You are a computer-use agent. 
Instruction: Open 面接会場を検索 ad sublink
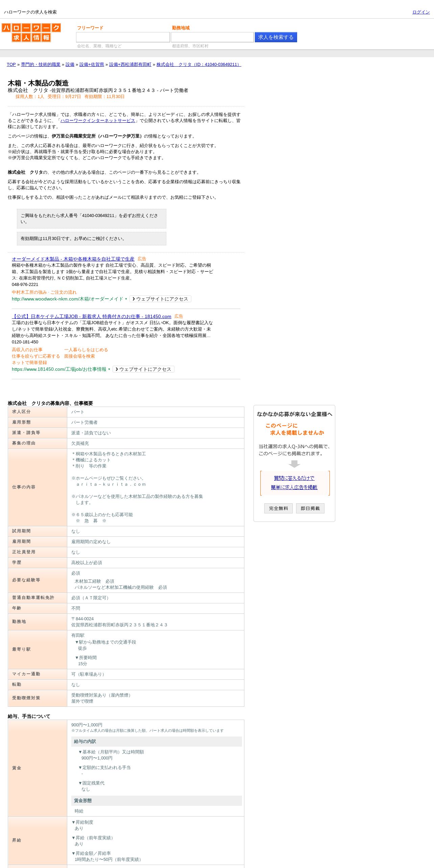(x=79, y=356)
